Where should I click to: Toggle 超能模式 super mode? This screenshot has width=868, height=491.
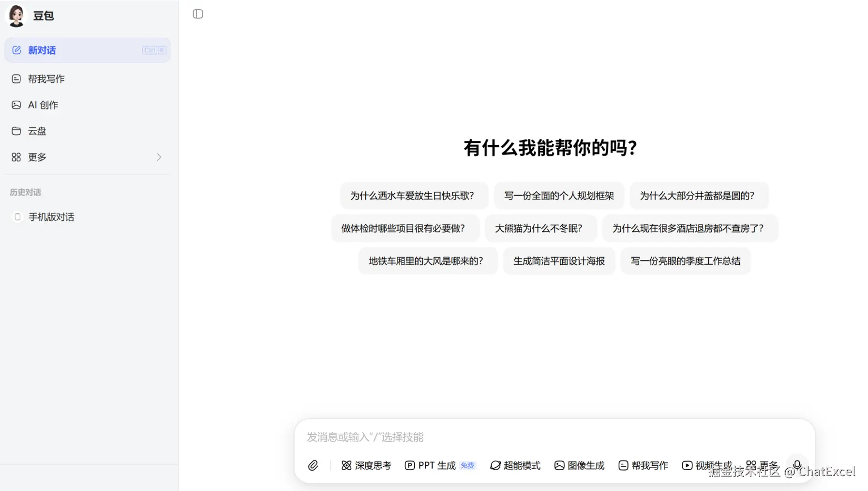(515, 465)
